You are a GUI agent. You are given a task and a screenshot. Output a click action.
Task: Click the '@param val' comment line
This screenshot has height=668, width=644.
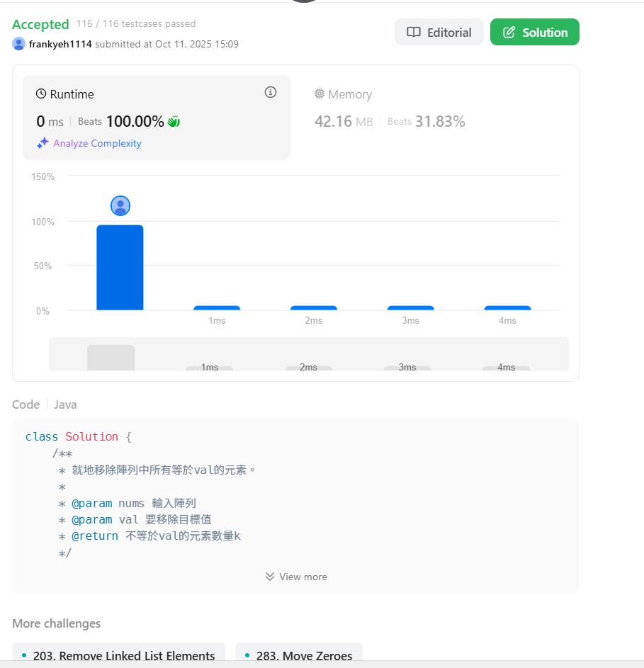coord(135,520)
